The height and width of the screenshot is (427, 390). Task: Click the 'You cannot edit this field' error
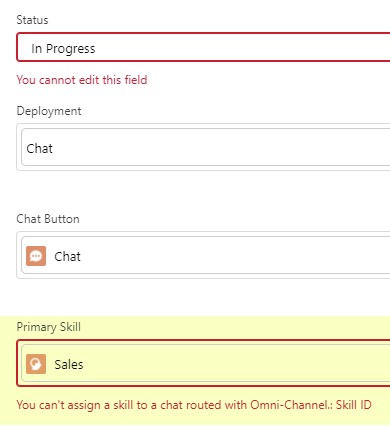(x=82, y=80)
